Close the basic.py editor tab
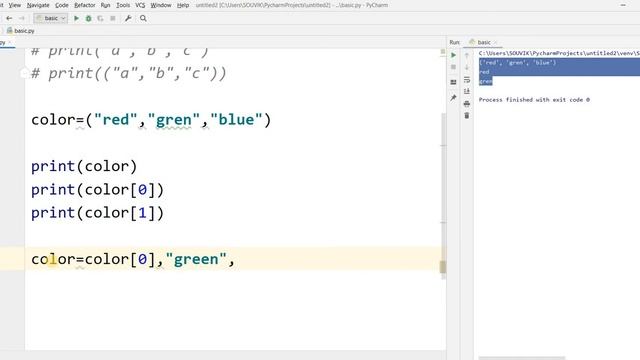Viewport: 640px width, 360px height. pos(10,42)
